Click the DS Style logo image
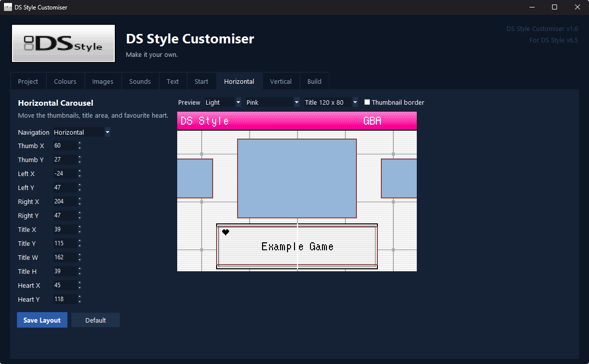The height and width of the screenshot is (364, 589). click(x=63, y=43)
